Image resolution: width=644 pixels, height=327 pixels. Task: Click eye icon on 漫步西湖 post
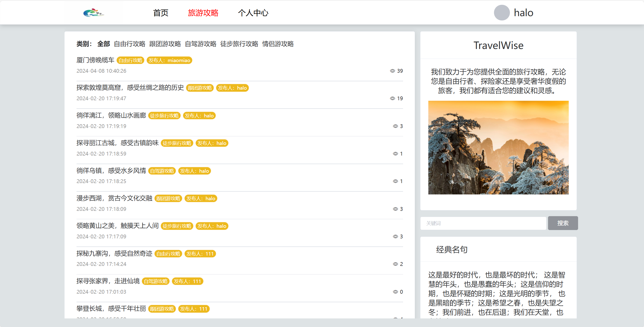[x=395, y=209]
